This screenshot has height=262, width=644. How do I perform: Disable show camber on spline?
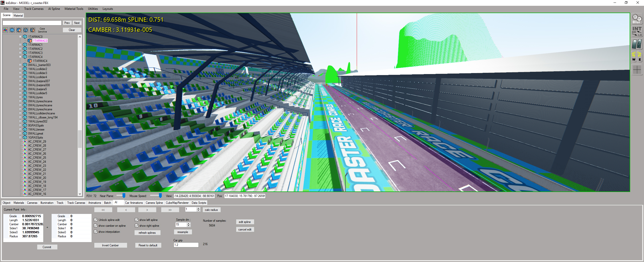point(96,226)
